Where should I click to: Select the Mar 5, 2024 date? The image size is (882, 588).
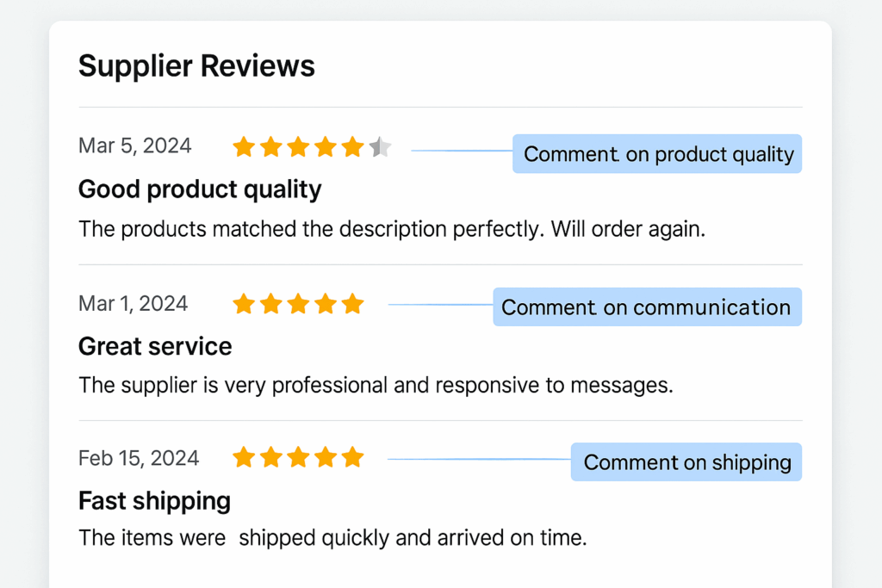point(134,146)
